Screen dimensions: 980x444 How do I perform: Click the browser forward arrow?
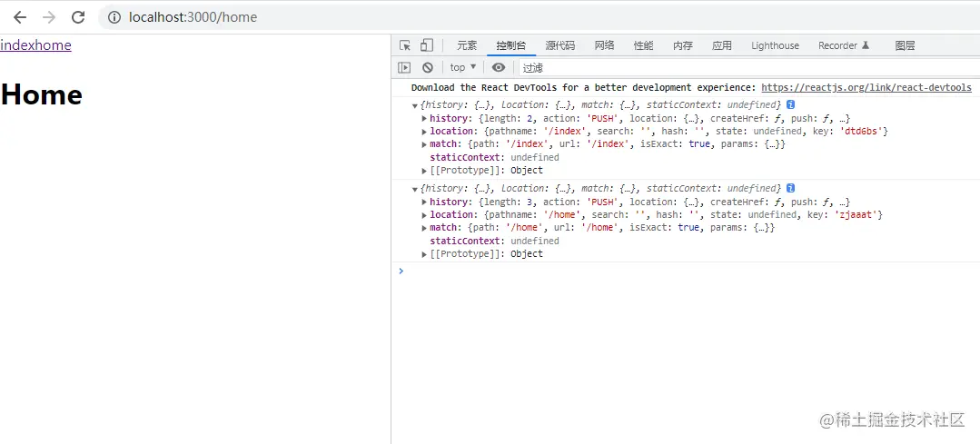coord(49,17)
